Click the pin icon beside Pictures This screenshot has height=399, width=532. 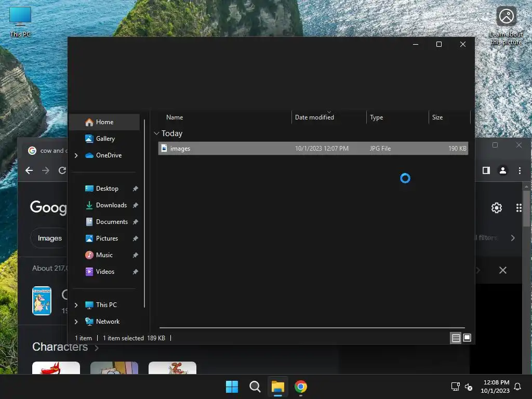click(x=136, y=238)
